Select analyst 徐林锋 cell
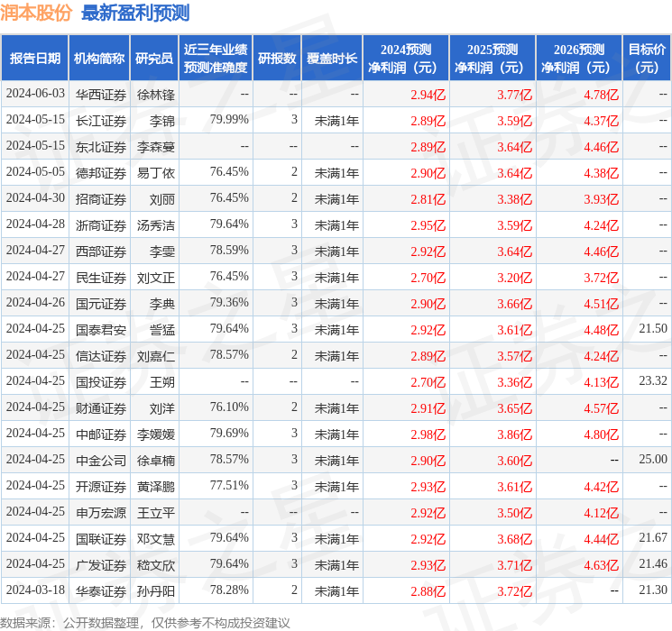Image resolution: width=672 pixels, height=631 pixels. [156, 95]
